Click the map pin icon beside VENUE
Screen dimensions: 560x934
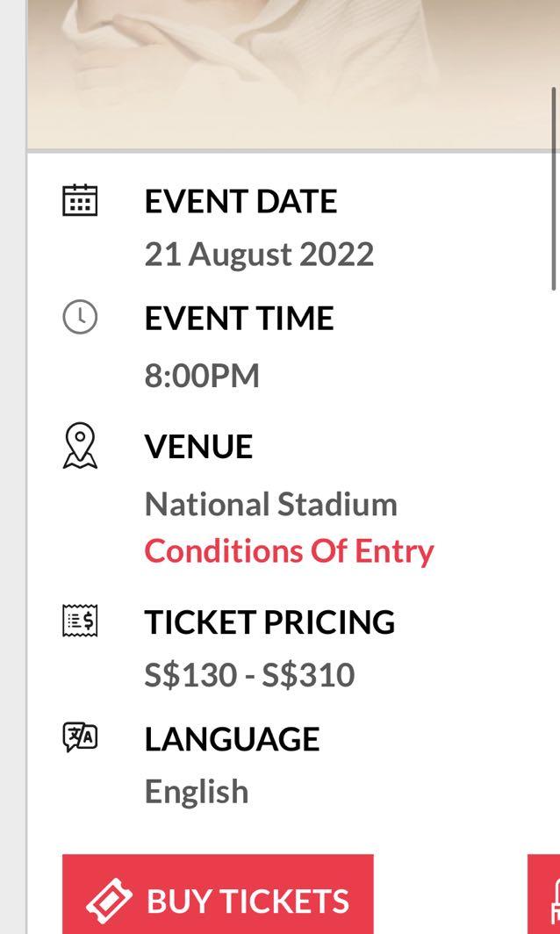point(80,445)
